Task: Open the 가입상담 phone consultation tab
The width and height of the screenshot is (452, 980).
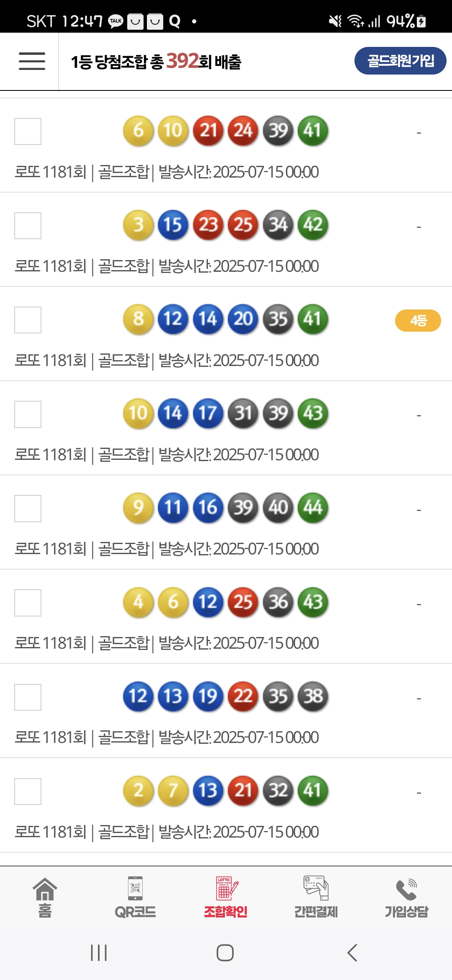Action: pos(406,897)
